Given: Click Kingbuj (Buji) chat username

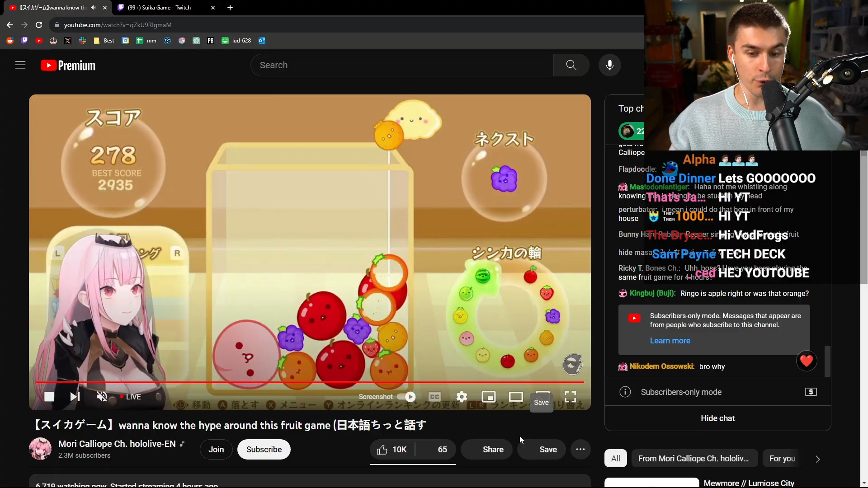Looking at the screenshot, I should pos(651,293).
